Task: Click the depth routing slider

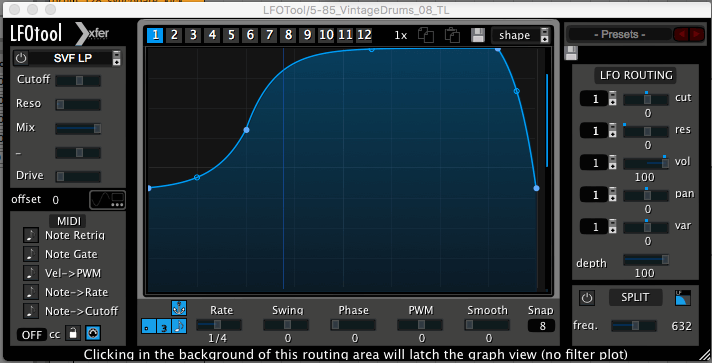Action: click(x=646, y=259)
